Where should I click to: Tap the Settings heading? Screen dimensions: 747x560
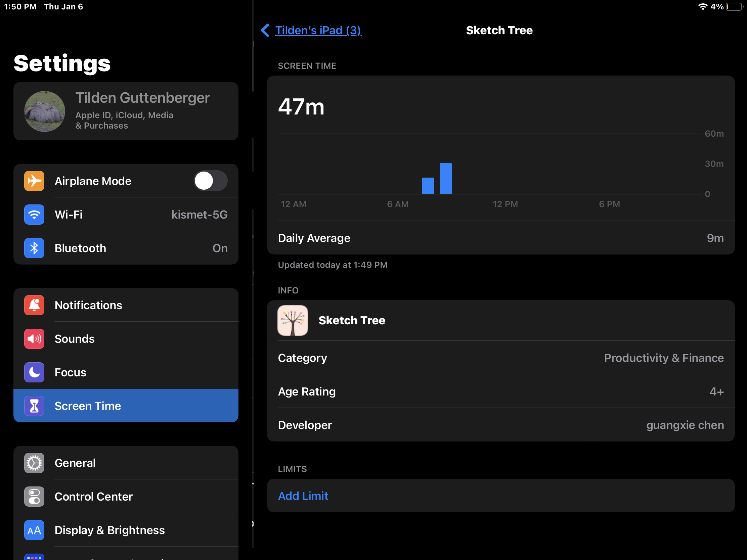62,63
